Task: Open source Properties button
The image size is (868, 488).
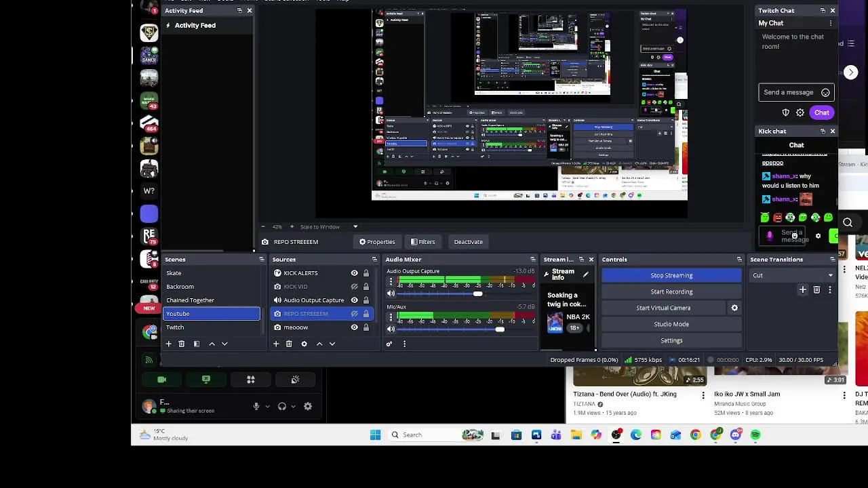Action: coord(377,242)
